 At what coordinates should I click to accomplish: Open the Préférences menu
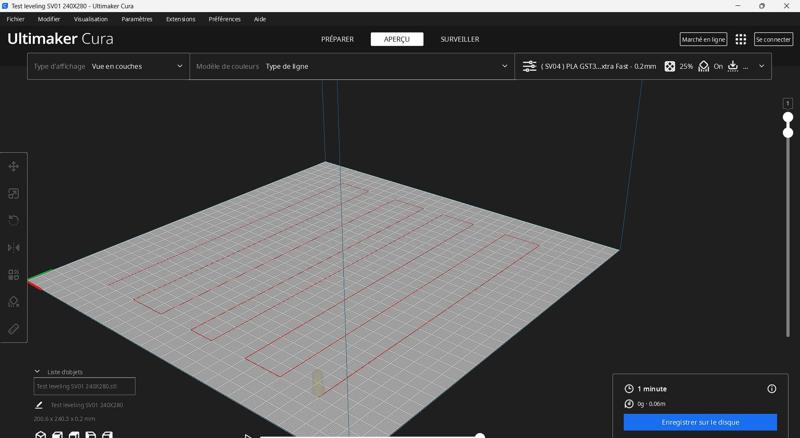pyautogui.click(x=224, y=19)
